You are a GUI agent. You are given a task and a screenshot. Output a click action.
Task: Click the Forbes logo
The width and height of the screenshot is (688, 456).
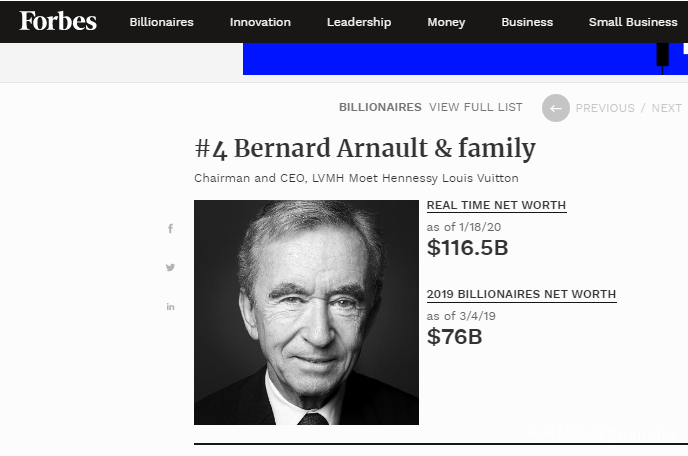click(x=58, y=21)
